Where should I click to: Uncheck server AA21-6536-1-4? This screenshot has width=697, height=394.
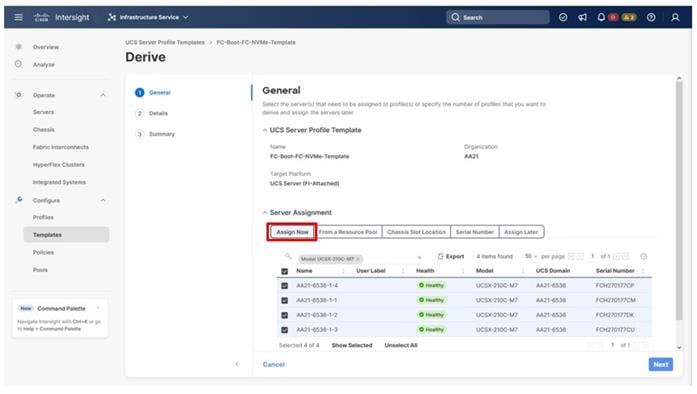(x=284, y=286)
